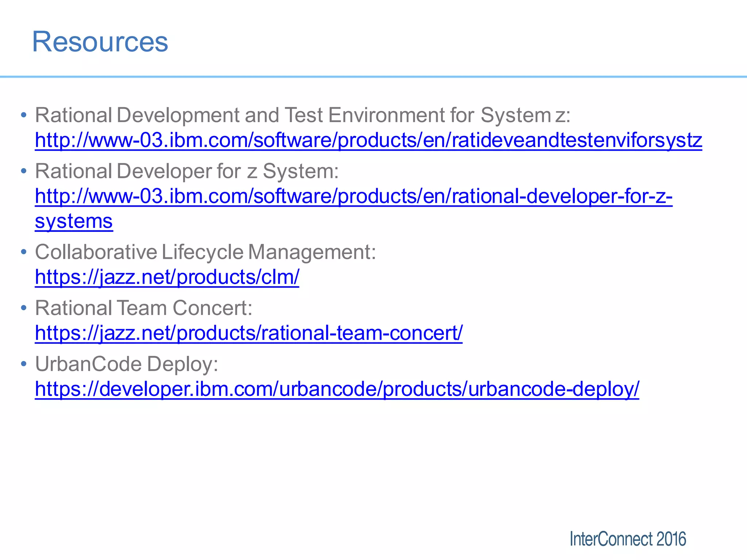Image resolution: width=747 pixels, height=560 pixels.
Task: Open the urbancode-deploy developer.ibm.com link
Action: (337, 389)
